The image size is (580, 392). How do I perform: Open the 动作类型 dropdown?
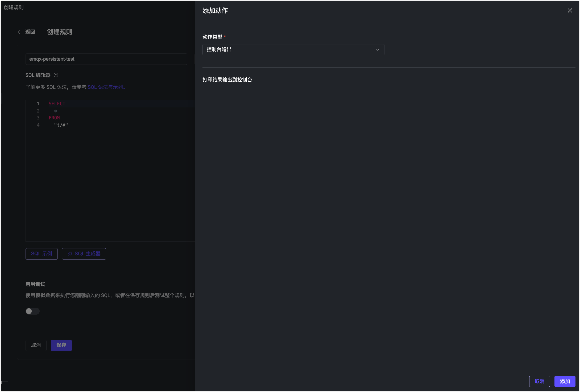pos(293,49)
